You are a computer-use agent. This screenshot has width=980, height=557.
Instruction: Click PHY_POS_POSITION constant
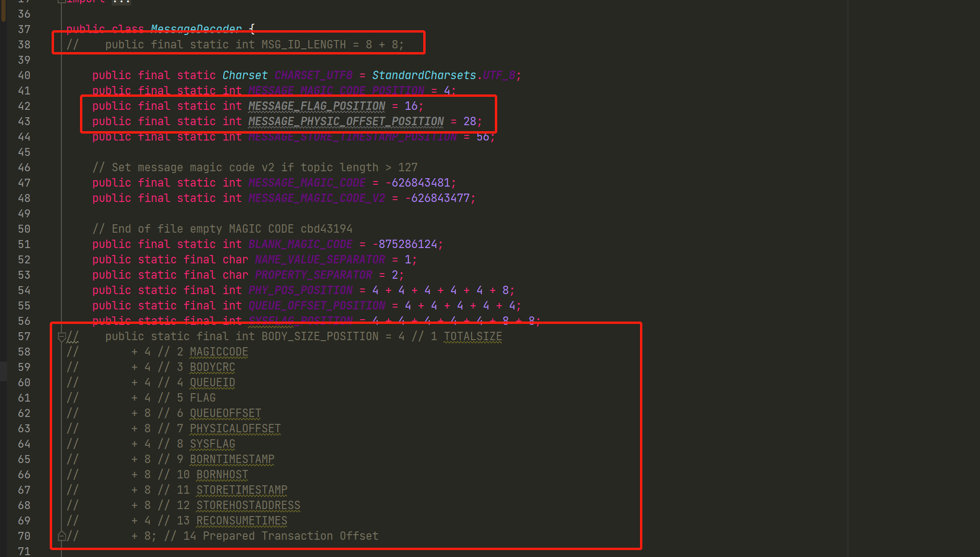tap(300, 290)
